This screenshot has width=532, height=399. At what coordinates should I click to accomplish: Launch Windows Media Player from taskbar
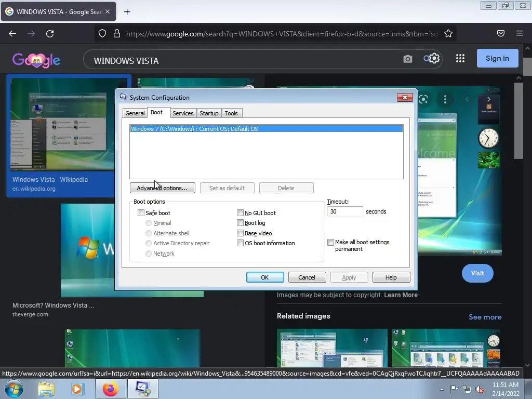pos(77,389)
